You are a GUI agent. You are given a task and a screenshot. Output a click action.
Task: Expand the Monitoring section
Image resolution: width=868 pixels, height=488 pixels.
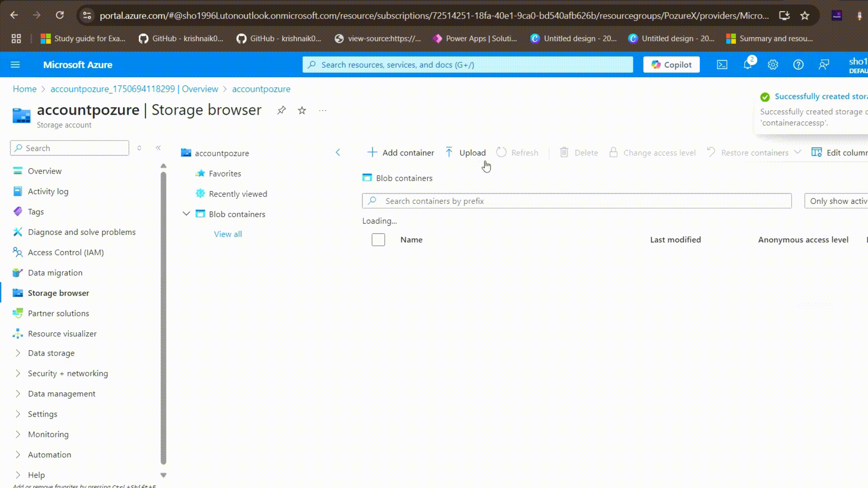tap(18, 434)
